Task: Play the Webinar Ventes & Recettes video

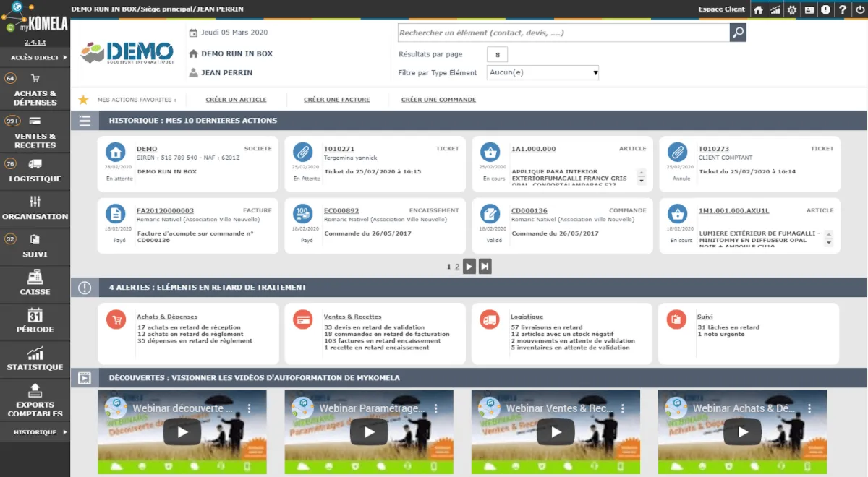Action: [556, 432]
